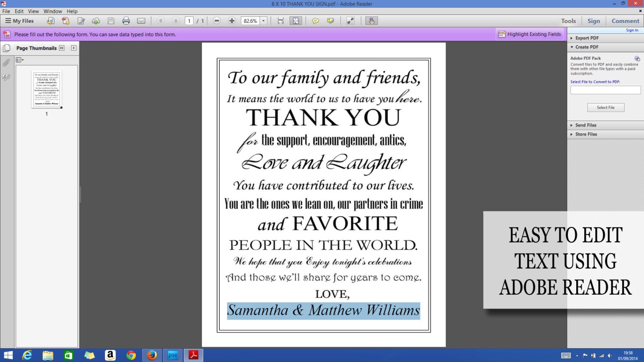
Task: Zoom in with the plus button
Action: click(232, 21)
